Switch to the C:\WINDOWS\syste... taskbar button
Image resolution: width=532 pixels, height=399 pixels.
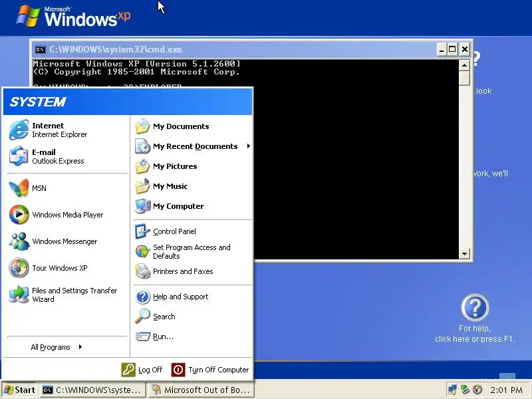click(x=92, y=390)
